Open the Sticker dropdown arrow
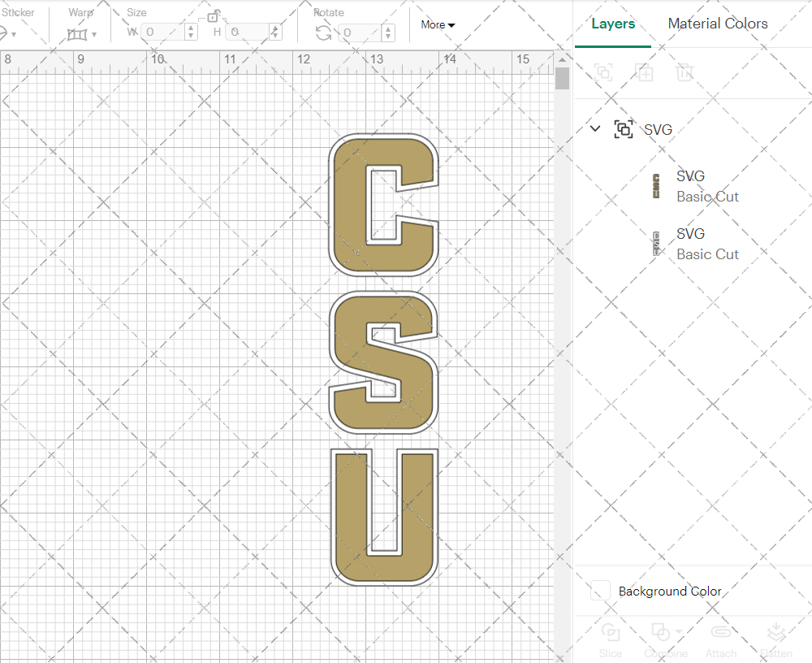Image resolution: width=812 pixels, height=663 pixels. [x=14, y=35]
